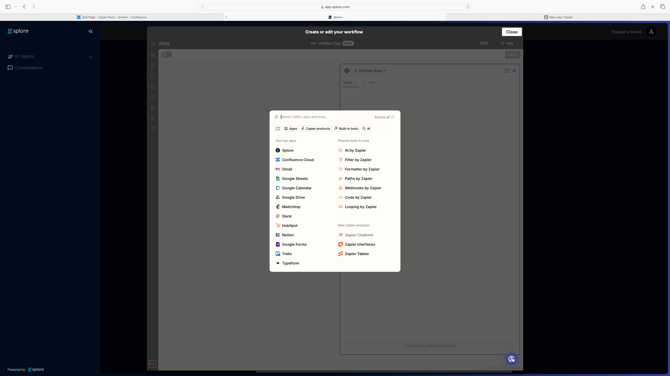
Task: Filter by Apps tab
Action: (x=291, y=129)
